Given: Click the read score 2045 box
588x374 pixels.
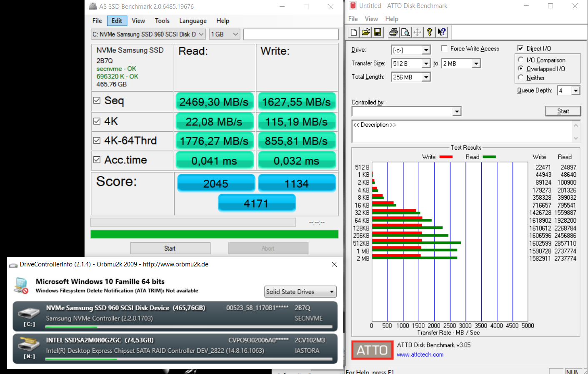Looking at the screenshot, I should pos(216,183).
